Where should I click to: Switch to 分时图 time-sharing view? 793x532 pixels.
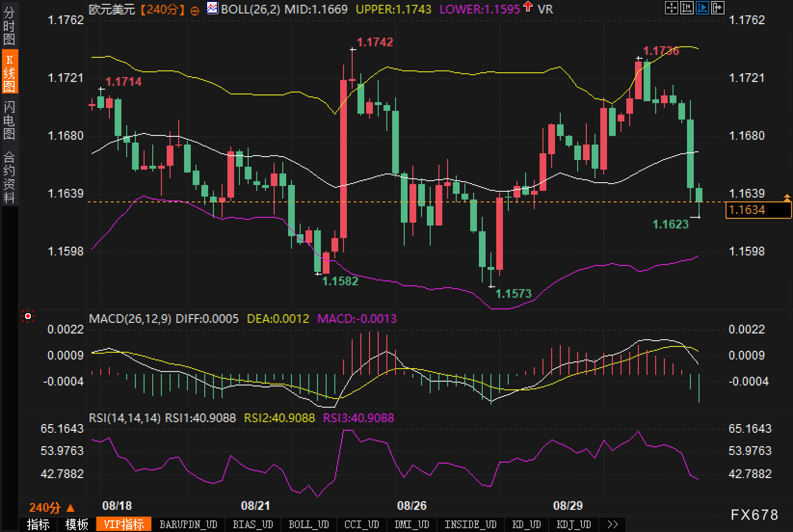click(x=9, y=26)
